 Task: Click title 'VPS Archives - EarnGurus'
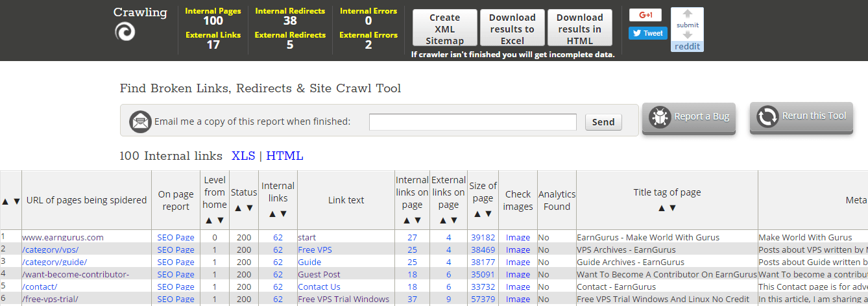click(x=626, y=250)
